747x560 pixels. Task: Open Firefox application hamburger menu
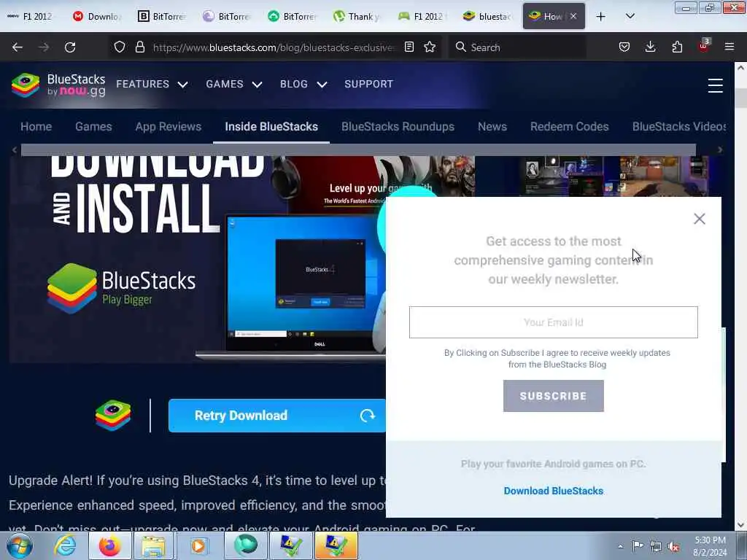[729, 47]
